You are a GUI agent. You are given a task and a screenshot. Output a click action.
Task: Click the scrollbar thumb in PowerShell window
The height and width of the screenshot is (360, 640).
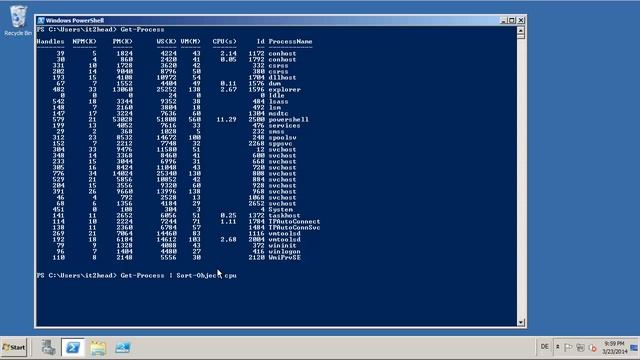pyautogui.click(x=521, y=37)
